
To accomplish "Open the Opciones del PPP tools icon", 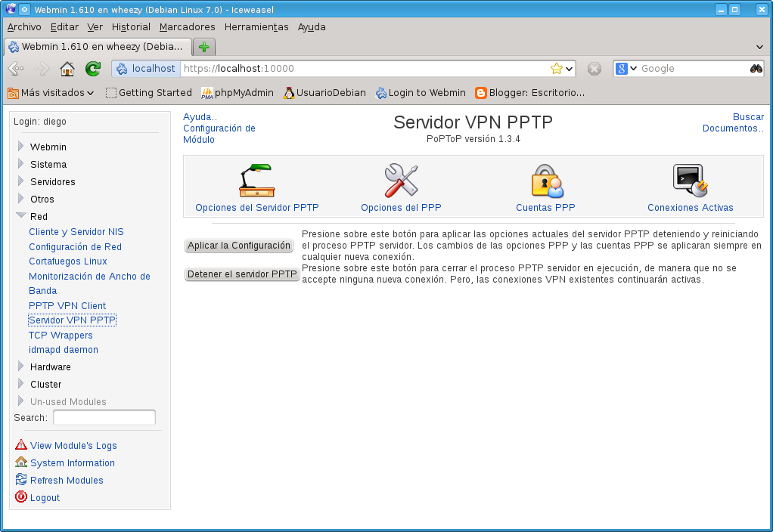I will coord(401,181).
